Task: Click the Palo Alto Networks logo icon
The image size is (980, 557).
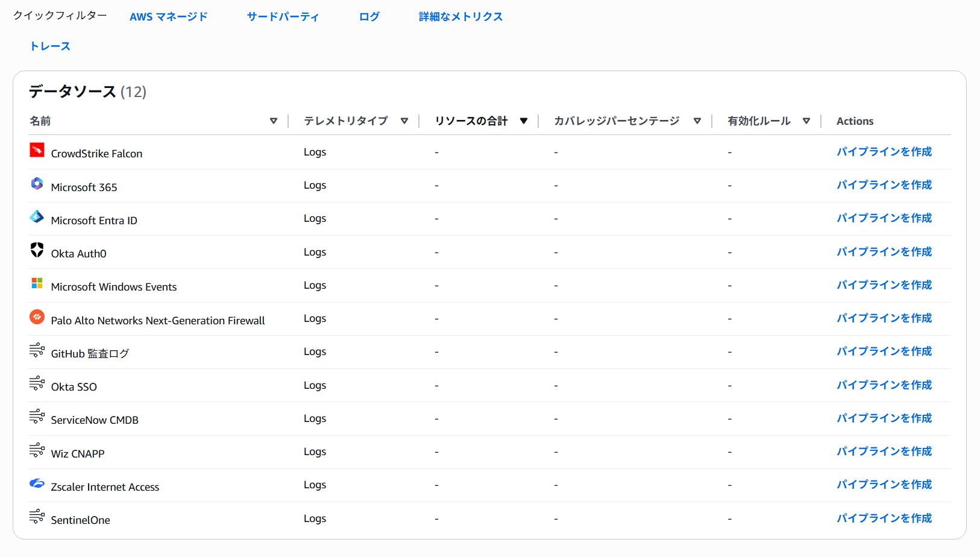Action: click(37, 316)
